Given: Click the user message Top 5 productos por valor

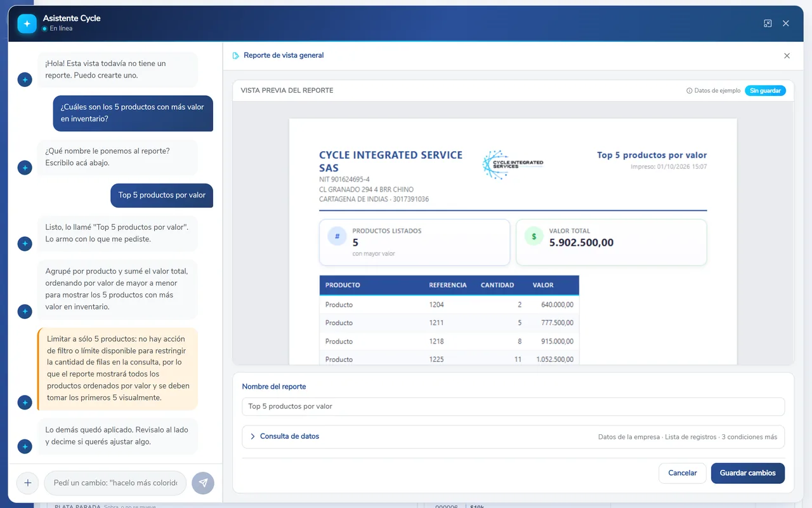Looking at the screenshot, I should click(162, 196).
